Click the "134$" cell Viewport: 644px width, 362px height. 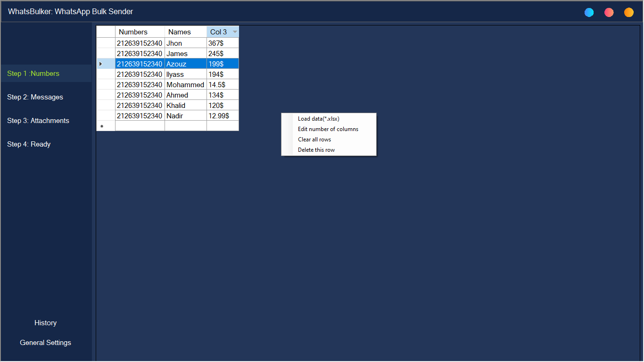[223, 95]
